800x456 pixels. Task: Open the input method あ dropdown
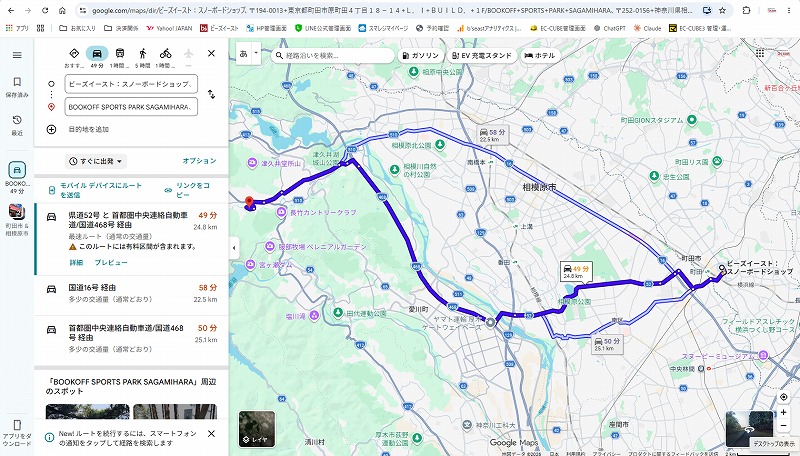pos(256,53)
